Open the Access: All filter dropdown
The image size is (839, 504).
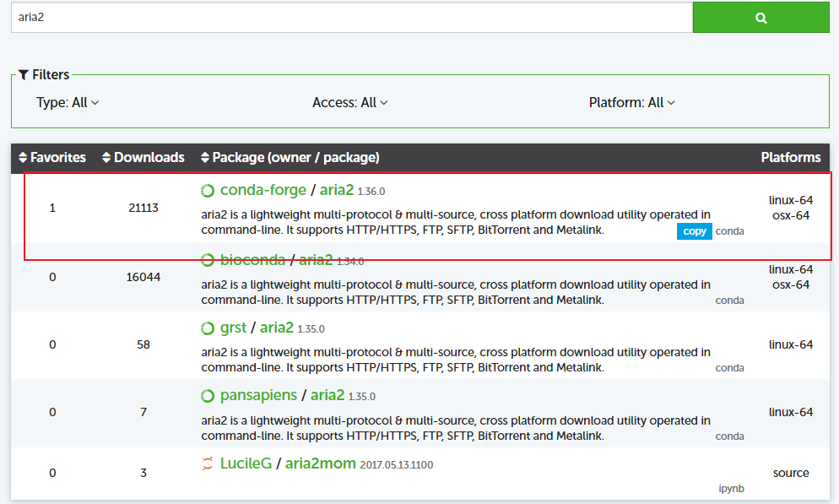click(350, 103)
